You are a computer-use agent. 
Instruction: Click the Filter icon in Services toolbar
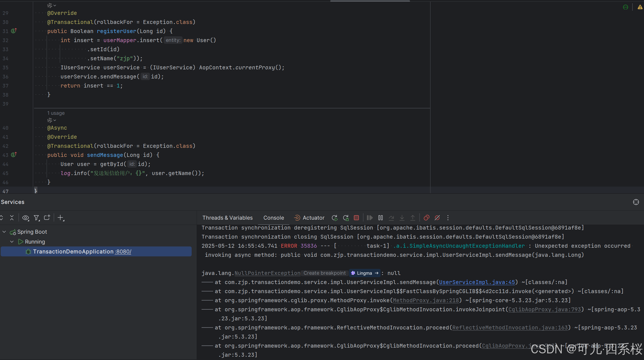36,218
